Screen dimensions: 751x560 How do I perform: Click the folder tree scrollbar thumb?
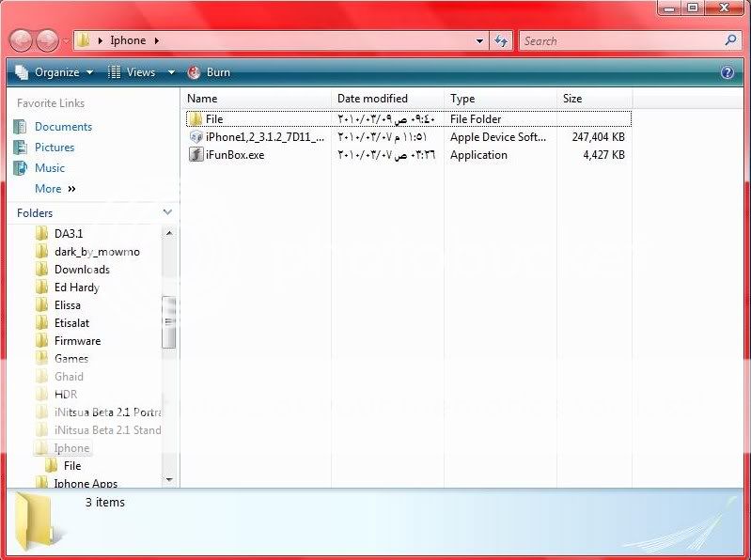pyautogui.click(x=169, y=322)
